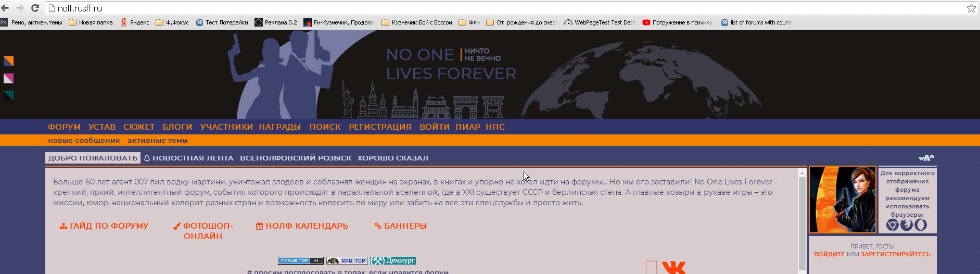980x274 pixels.
Task: Open the РЕГИСТРАЦИЯ menu item
Action: (380, 127)
